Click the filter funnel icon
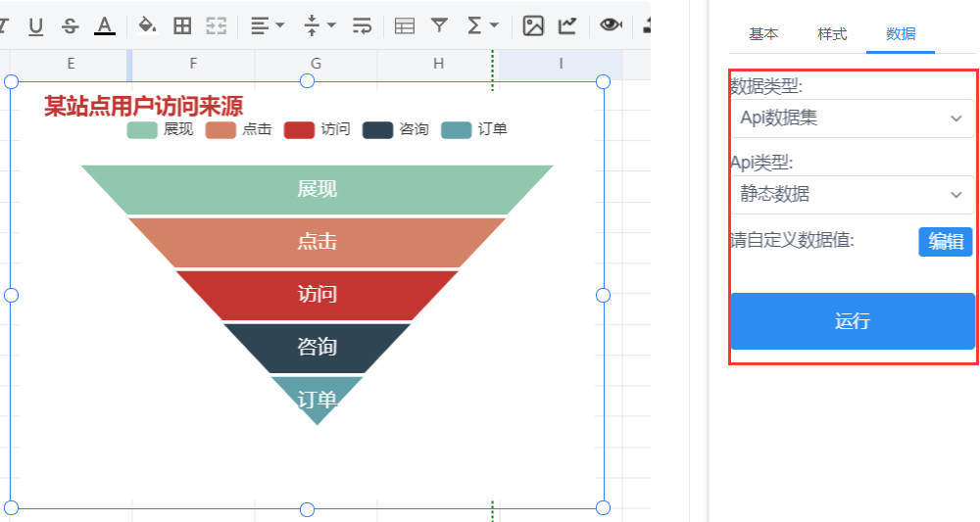Image resolution: width=980 pixels, height=522 pixels. coord(439,25)
